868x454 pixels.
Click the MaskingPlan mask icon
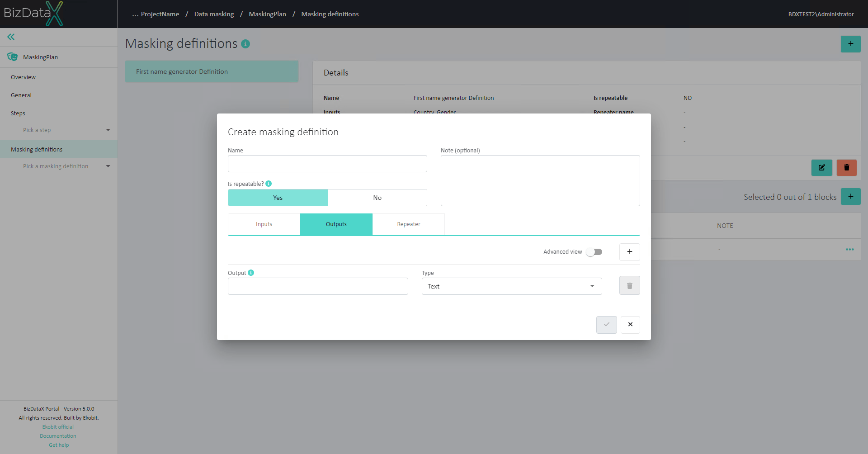[x=13, y=57]
